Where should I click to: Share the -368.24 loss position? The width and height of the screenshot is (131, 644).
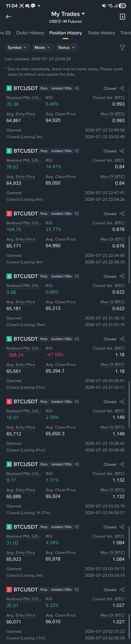point(122,339)
